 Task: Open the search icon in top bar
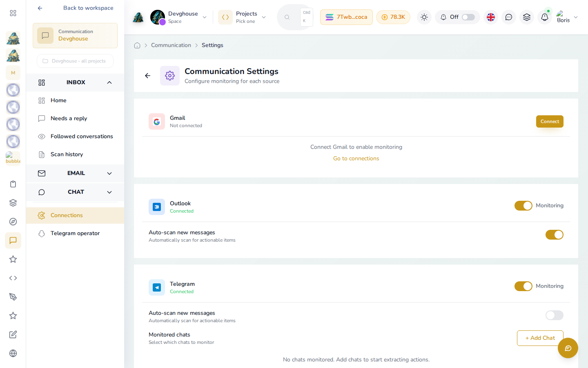point(287,17)
